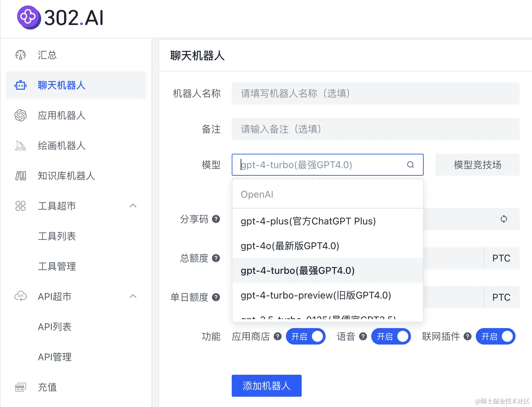Toggle the 语音 switch
The width and height of the screenshot is (532, 407).
coord(391,336)
